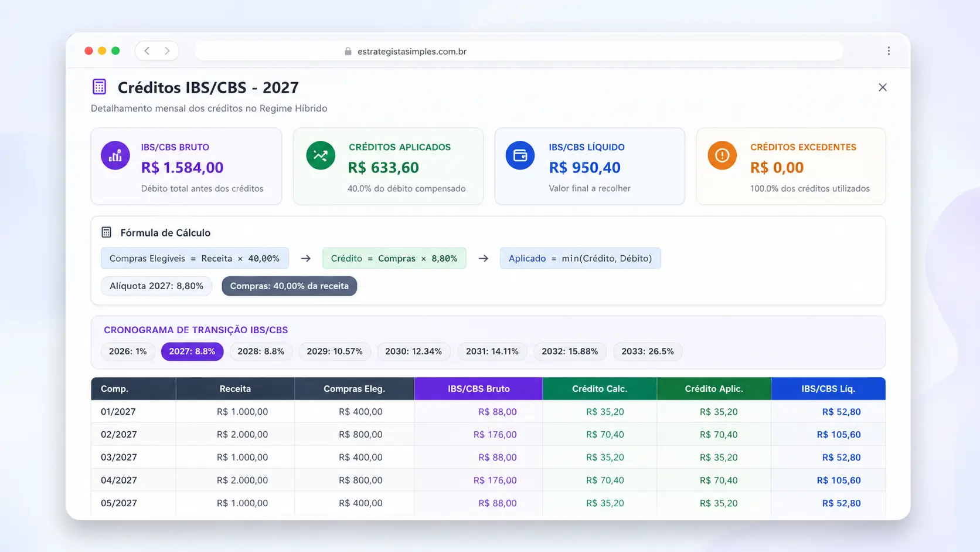The width and height of the screenshot is (980, 552).
Task: Click the Compras: 40,00% da receita badge
Action: click(x=290, y=286)
